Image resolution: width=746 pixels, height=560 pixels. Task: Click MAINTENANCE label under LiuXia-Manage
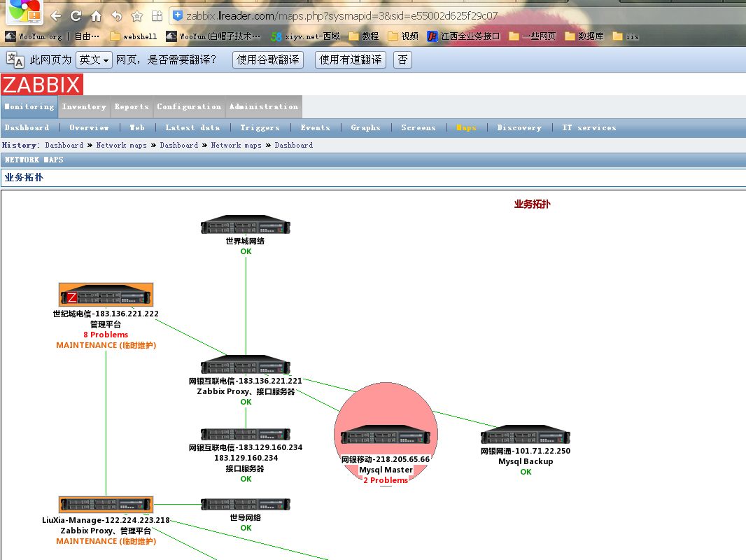click(106, 541)
